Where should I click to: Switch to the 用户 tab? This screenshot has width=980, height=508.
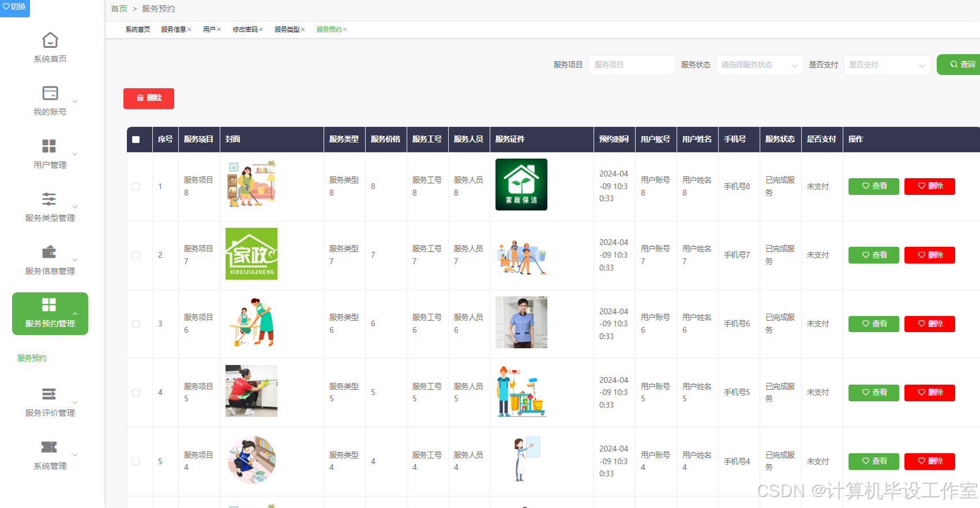(209, 29)
